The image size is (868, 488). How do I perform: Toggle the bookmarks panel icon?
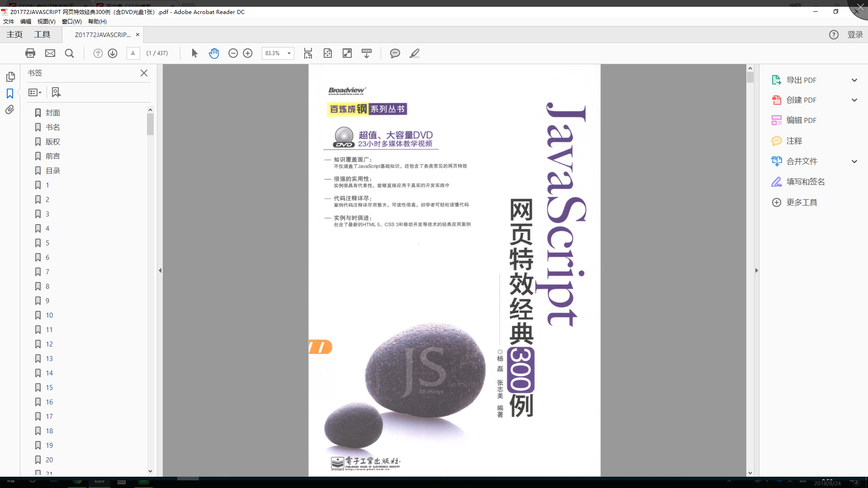(10, 94)
